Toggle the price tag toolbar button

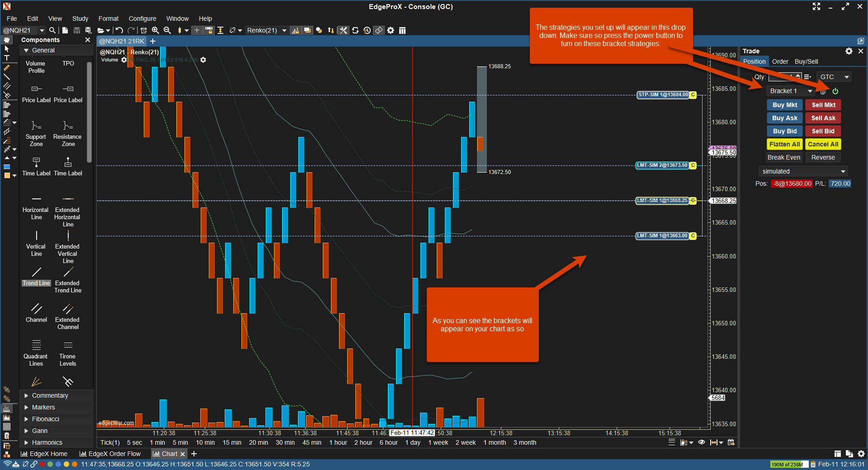click(x=379, y=30)
